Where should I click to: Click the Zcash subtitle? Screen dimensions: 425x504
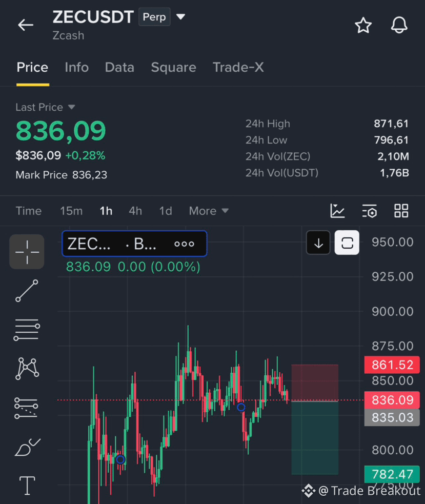click(x=68, y=35)
